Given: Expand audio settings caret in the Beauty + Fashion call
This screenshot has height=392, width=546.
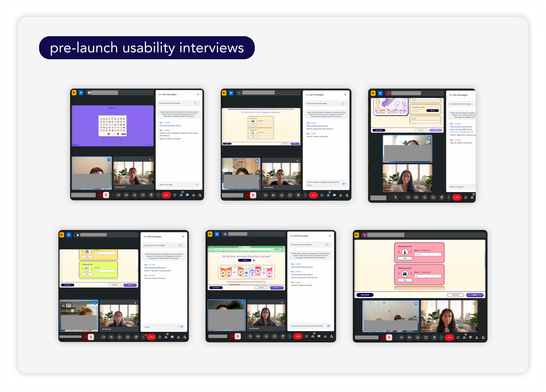Looking at the screenshot, I should (x=384, y=337).
